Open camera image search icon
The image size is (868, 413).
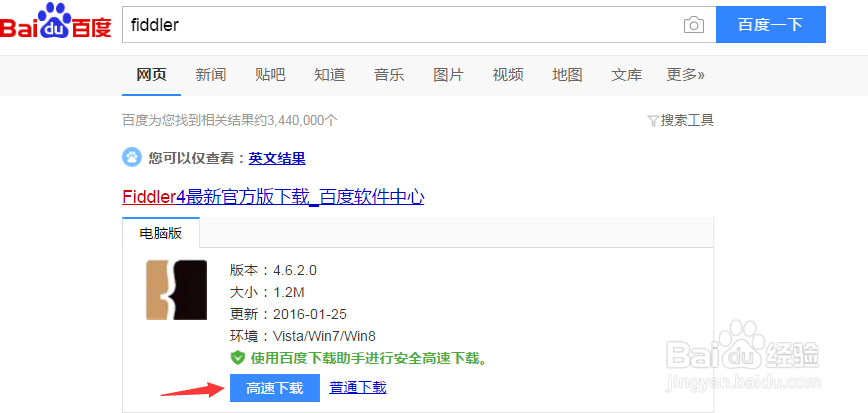tap(694, 25)
